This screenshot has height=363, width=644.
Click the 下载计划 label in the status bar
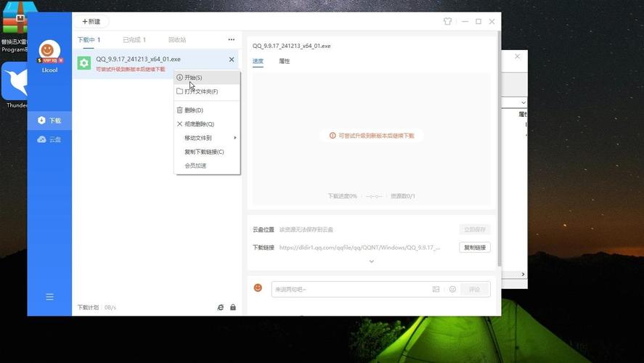click(88, 308)
